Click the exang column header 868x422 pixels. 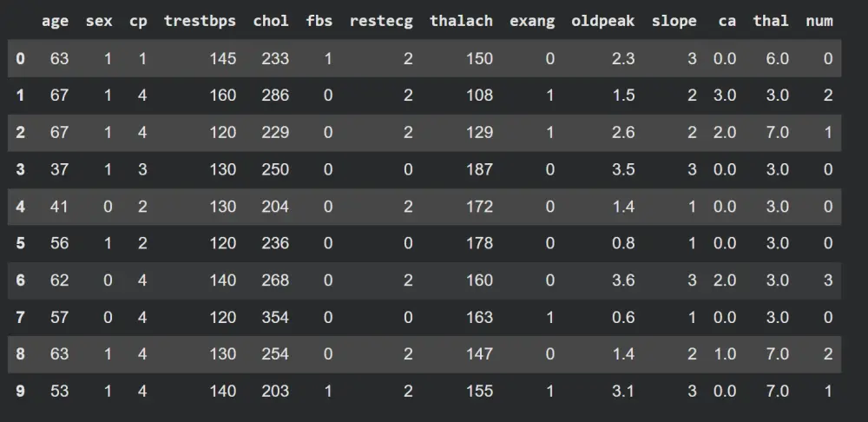click(532, 21)
